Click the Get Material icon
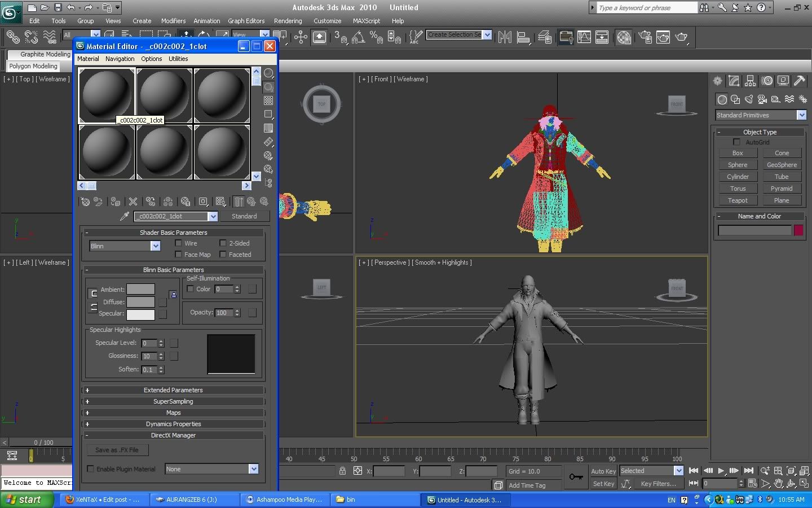This screenshot has height=508, width=812. pos(85,202)
